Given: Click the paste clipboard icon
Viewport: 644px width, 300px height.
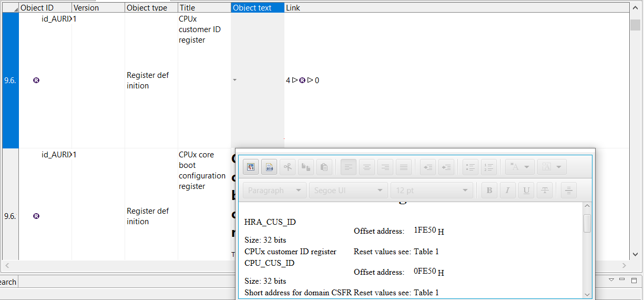Looking at the screenshot, I should coord(324,167).
